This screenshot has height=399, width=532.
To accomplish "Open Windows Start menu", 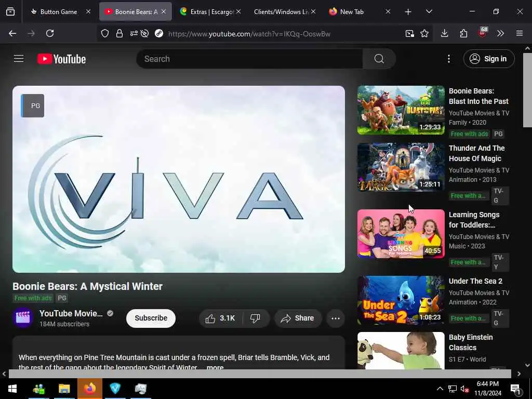I will point(12,389).
